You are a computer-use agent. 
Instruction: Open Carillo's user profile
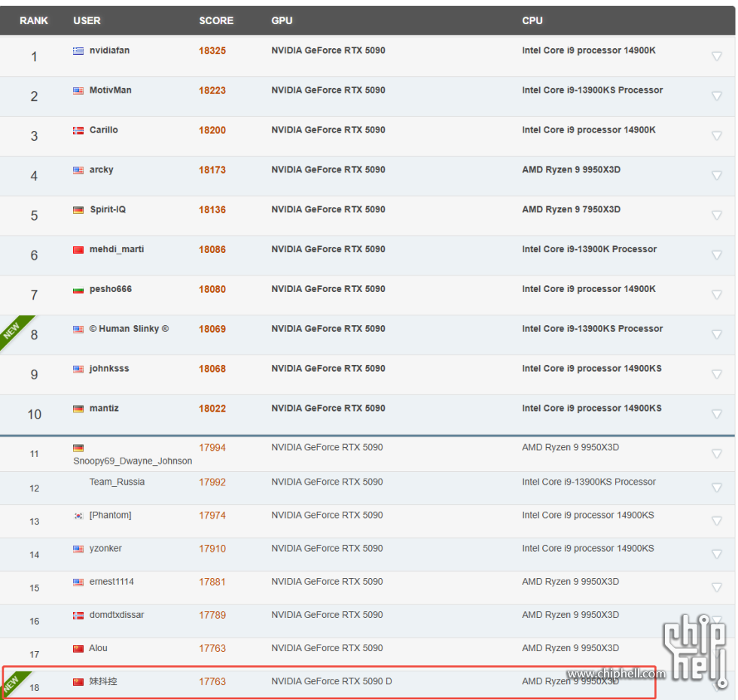104,129
